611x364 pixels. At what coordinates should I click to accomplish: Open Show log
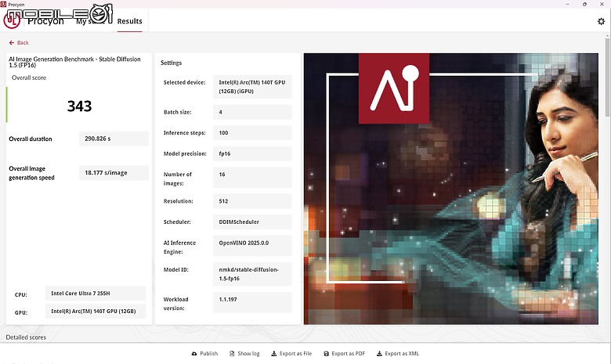tap(244, 354)
